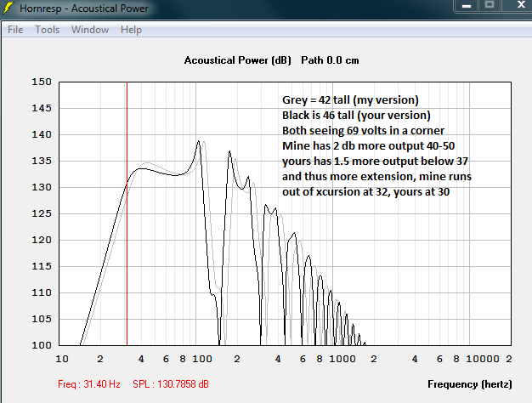
Task: Click the Hornresp lightning bolt title icon
Action: pyautogui.click(x=8, y=8)
